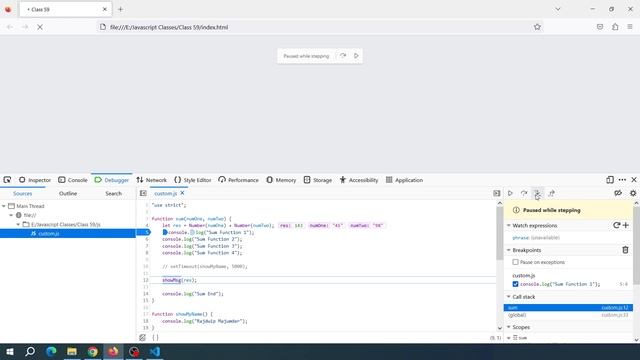Toggle skipping all breakpoints
The image size is (640, 360).
(618, 193)
